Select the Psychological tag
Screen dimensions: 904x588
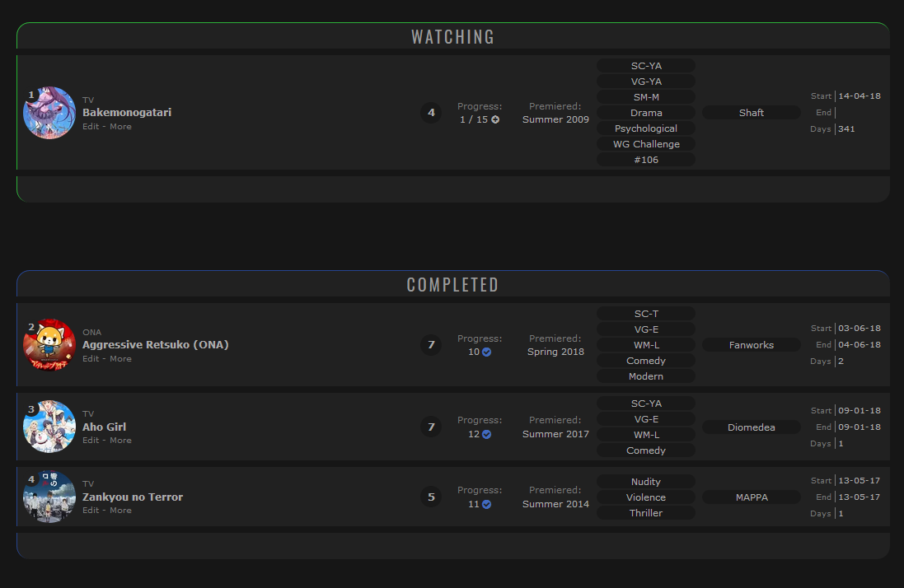click(x=646, y=128)
